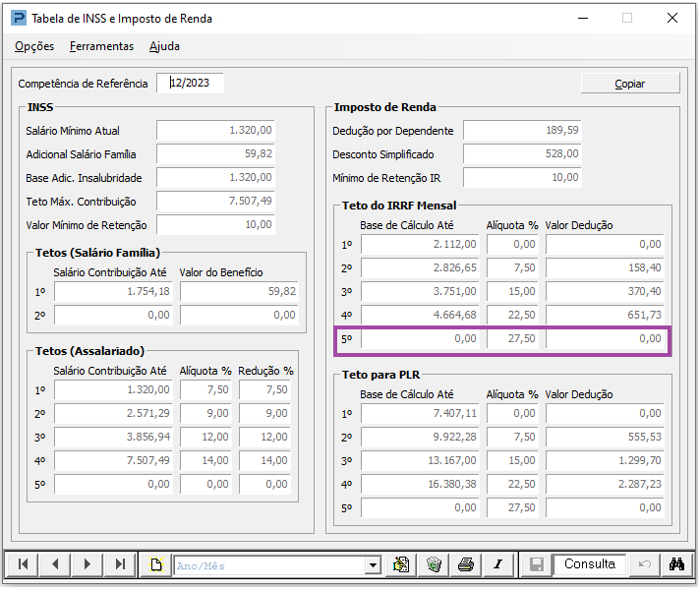Image resolution: width=700 pixels, height=590 pixels.
Task: Select the Desconto Simplificado field
Action: point(522,154)
